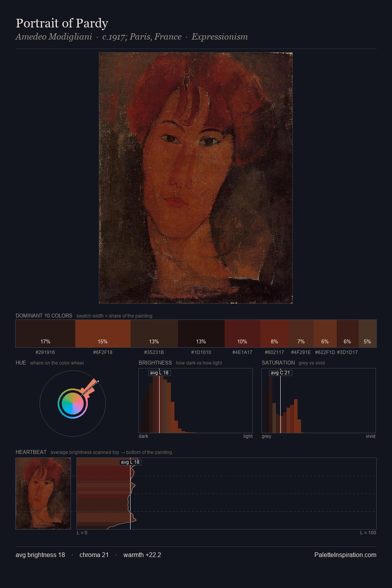Open the main Portrait of Pardy painting image
Viewport: 392px width, 588px height.
click(196, 178)
